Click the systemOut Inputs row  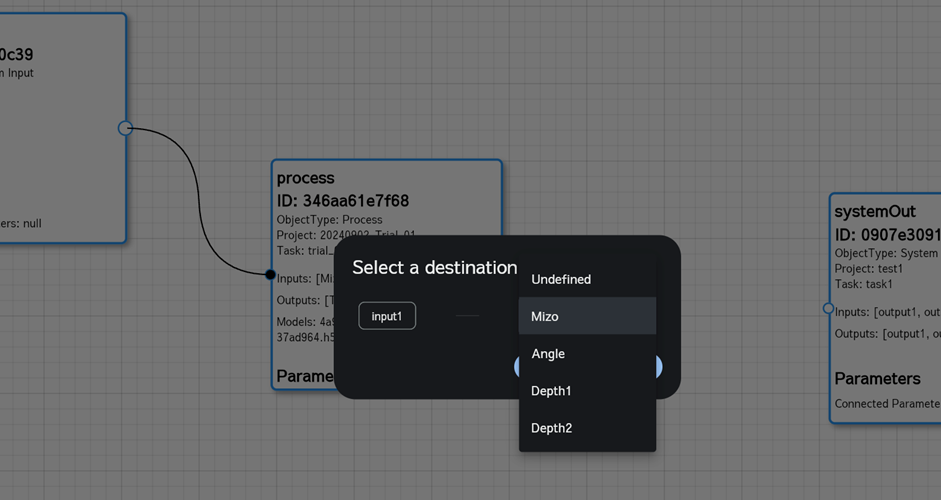coord(887,312)
